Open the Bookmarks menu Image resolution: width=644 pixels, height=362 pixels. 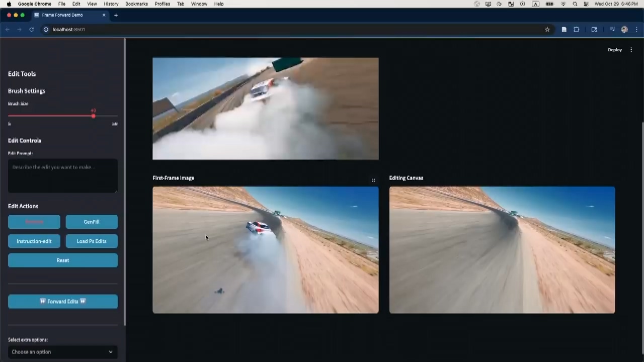(x=136, y=4)
